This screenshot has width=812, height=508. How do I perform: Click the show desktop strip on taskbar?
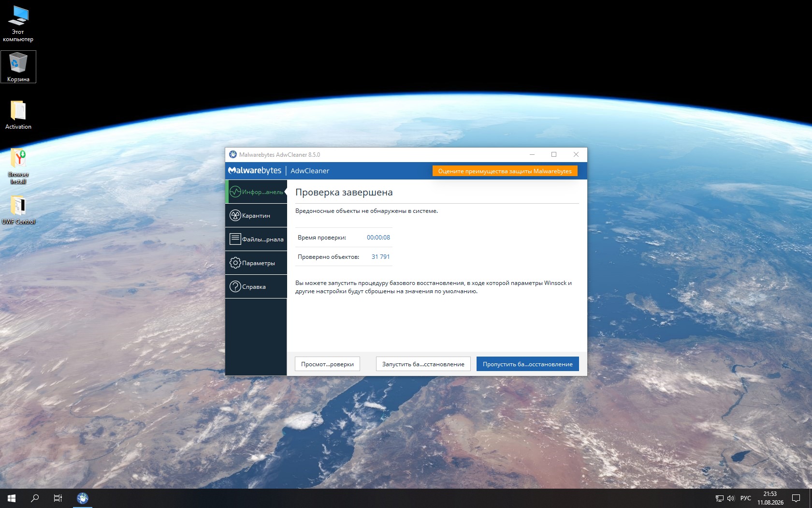(x=811, y=498)
